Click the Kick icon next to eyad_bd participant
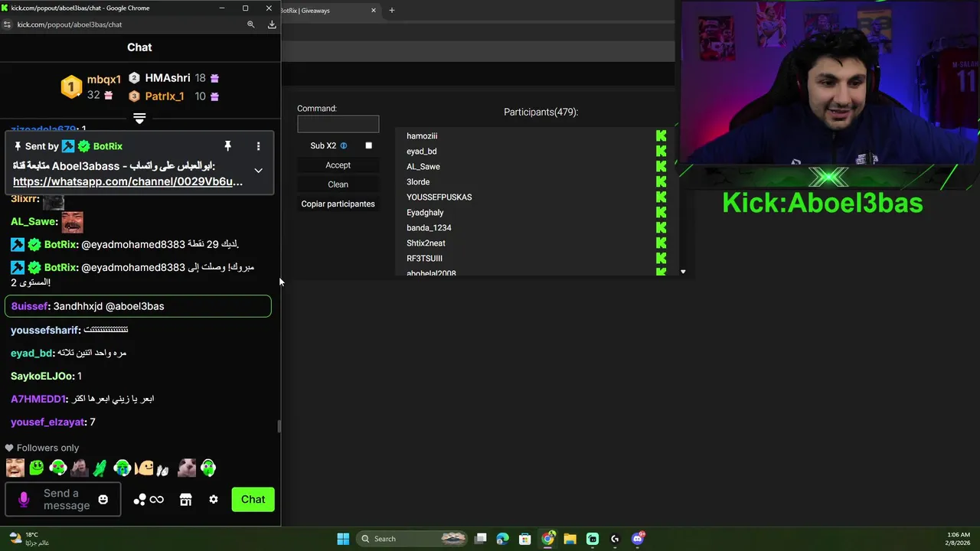Screen dimensions: 980x551 661,151
